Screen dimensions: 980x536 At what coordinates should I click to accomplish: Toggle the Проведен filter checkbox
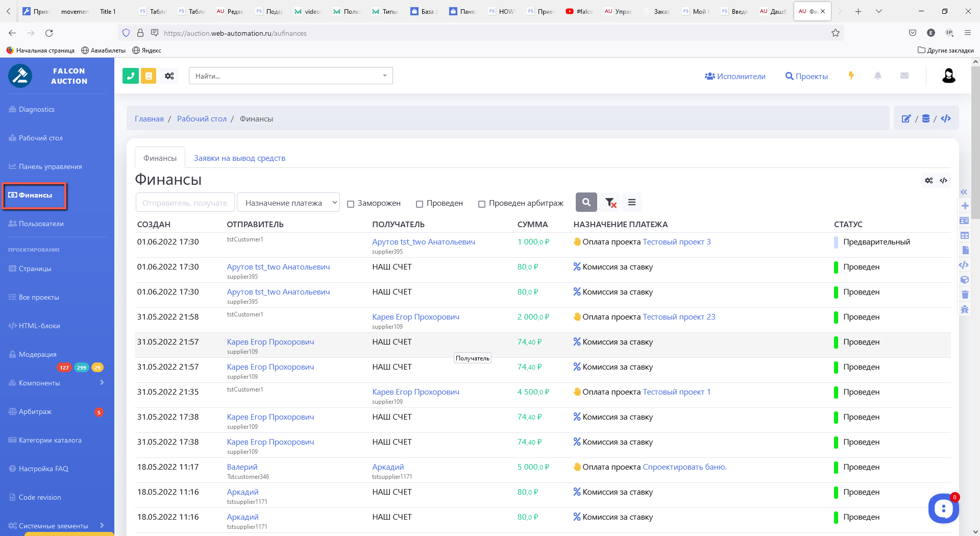click(420, 204)
